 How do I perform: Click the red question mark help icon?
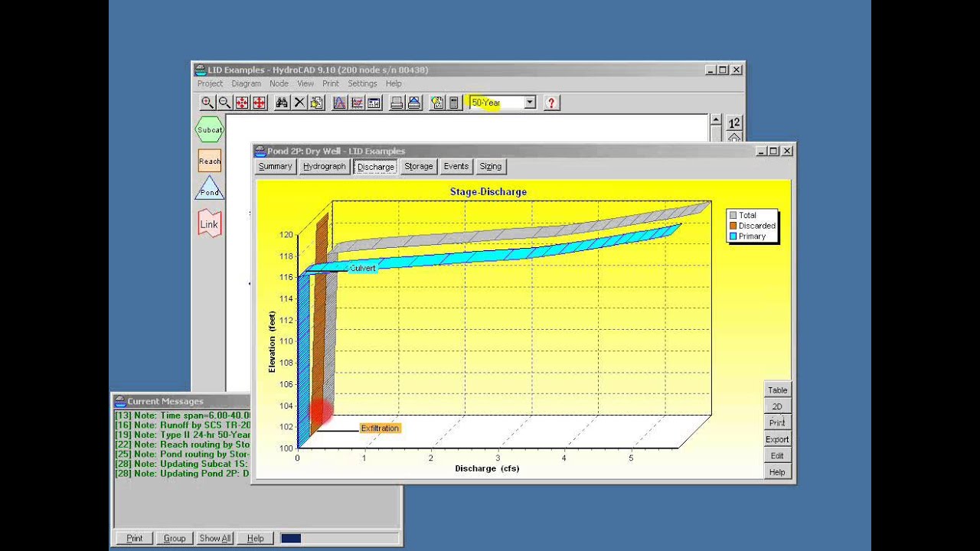550,103
